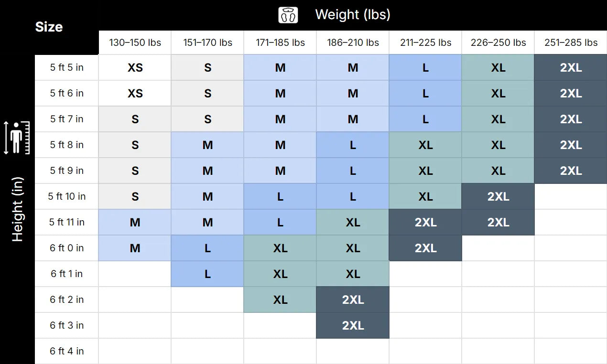Screen dimensions: 607x364
Task: Click the 2XL cell in 5 ft 10 in row
Action: point(498,196)
